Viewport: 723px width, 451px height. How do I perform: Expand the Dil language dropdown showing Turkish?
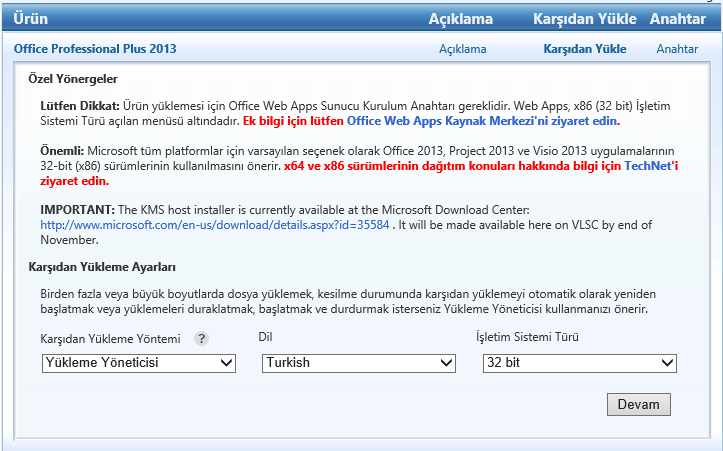pos(358,363)
